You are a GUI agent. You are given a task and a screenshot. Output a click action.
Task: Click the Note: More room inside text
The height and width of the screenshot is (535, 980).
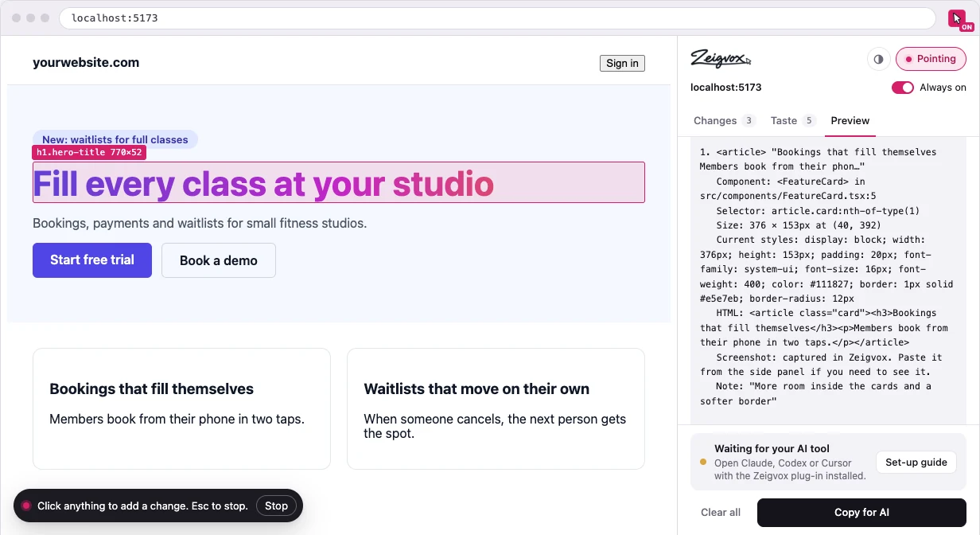(815, 393)
